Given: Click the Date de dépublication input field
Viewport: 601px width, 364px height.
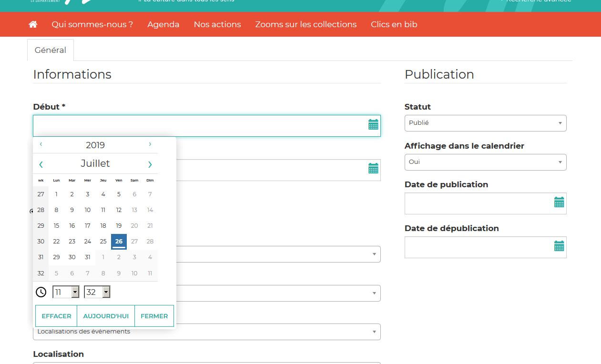Looking at the screenshot, I should point(485,247).
